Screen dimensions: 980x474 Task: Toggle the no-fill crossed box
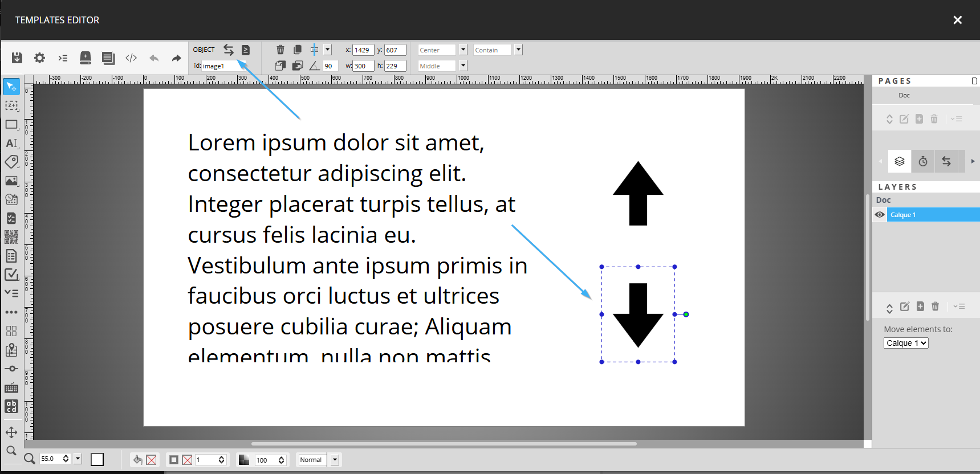coord(151,460)
